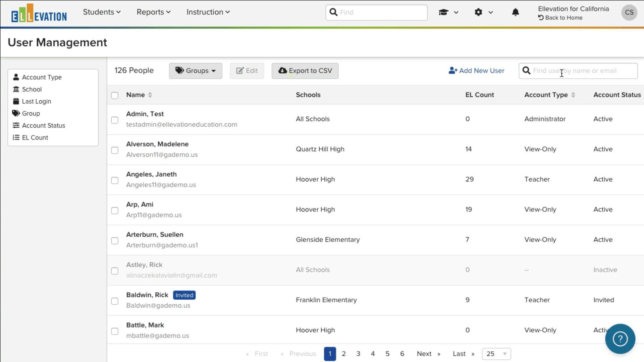Click the EL Count list icon

[16, 137]
